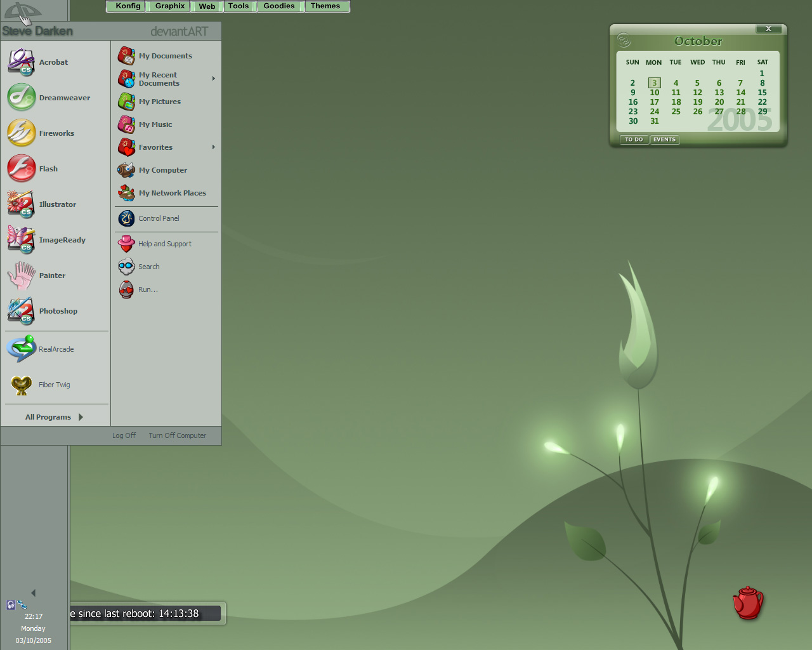The height and width of the screenshot is (650, 812).
Task: Open the Control Panel icon
Action: pos(126,218)
